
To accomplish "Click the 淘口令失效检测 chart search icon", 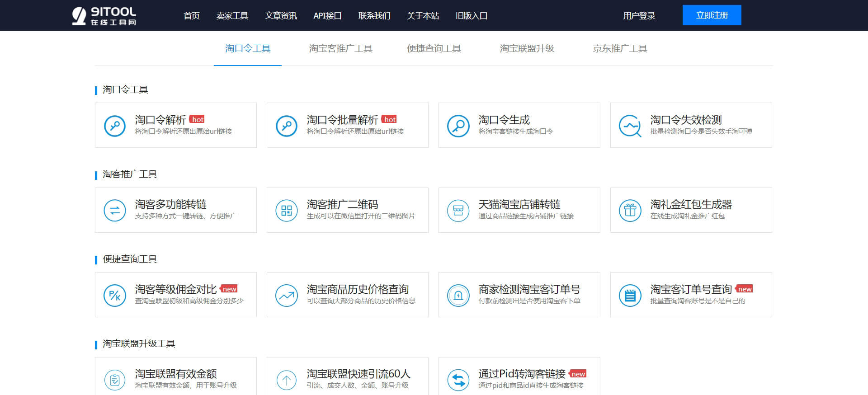I will click(x=630, y=126).
